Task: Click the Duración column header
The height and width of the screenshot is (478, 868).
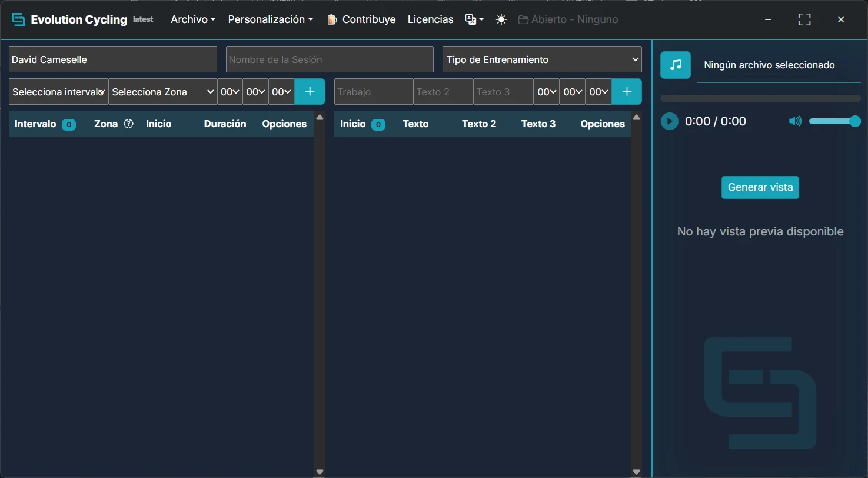Action: tap(225, 124)
